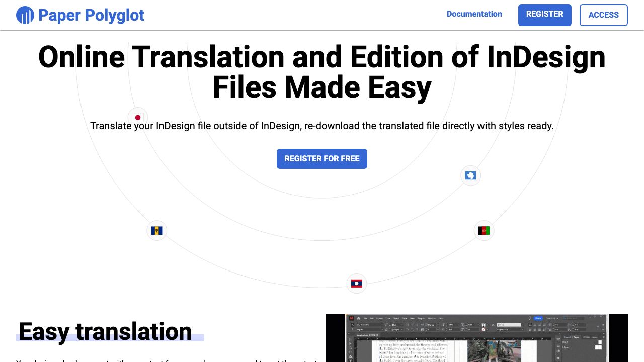
Task: Click the main headline about InDesign files
Action: (322, 72)
